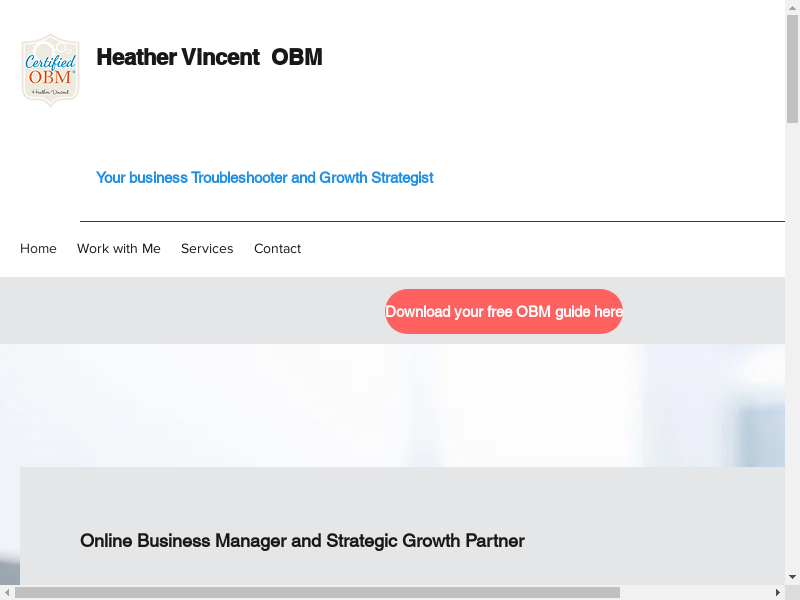Viewport: 800px width, 600px height.
Task: Click the divider line above the navigation
Action: (x=430, y=221)
